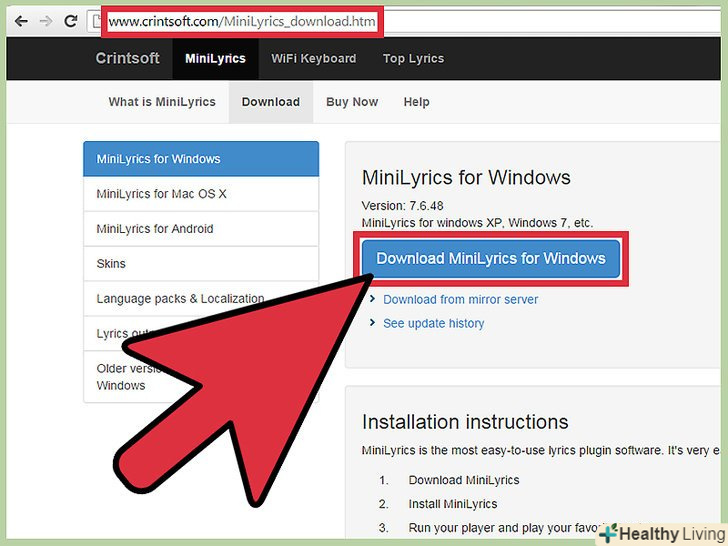Select MiniLyrics for Mac OS X
728x546 pixels.
click(x=201, y=194)
